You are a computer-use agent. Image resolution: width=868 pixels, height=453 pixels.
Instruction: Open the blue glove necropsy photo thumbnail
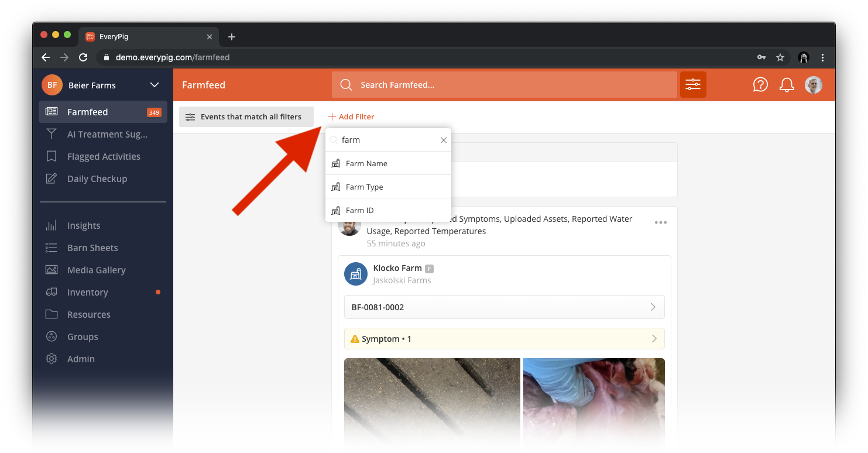coord(594,404)
